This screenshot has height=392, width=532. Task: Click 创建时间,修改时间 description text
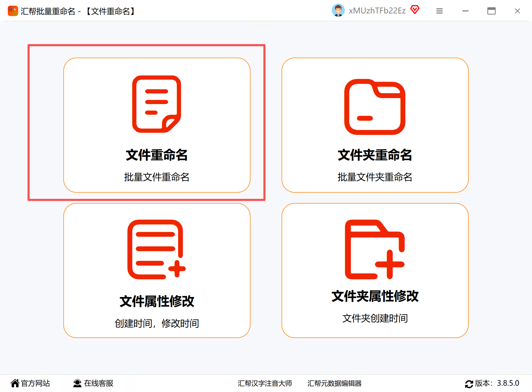(157, 323)
